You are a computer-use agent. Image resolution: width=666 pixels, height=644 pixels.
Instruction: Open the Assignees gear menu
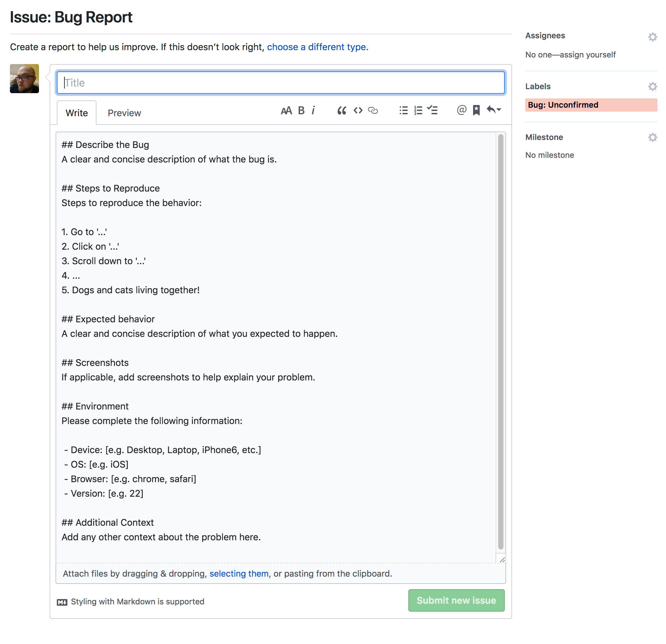(652, 37)
